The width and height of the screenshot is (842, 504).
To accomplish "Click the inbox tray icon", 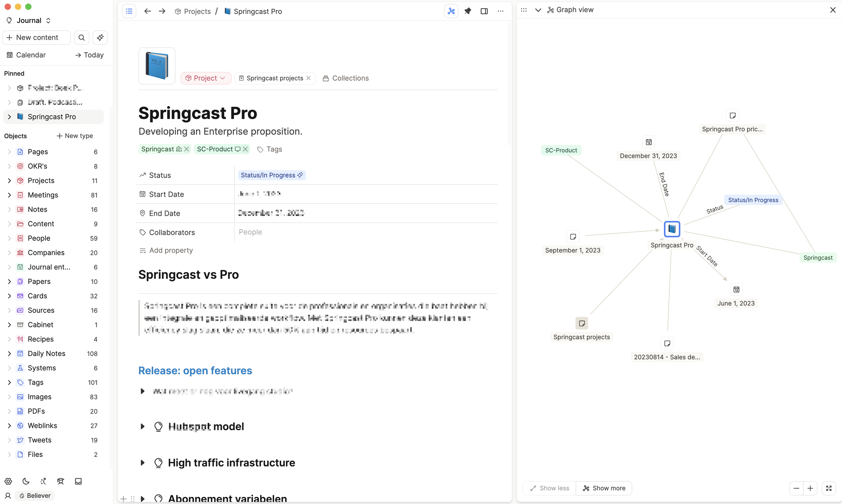I will pos(78,481).
